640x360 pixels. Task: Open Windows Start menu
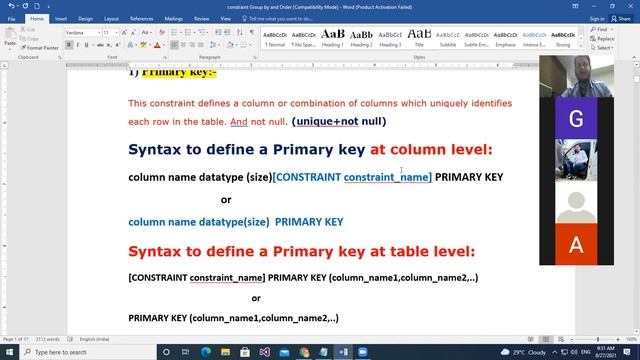tap(9, 352)
